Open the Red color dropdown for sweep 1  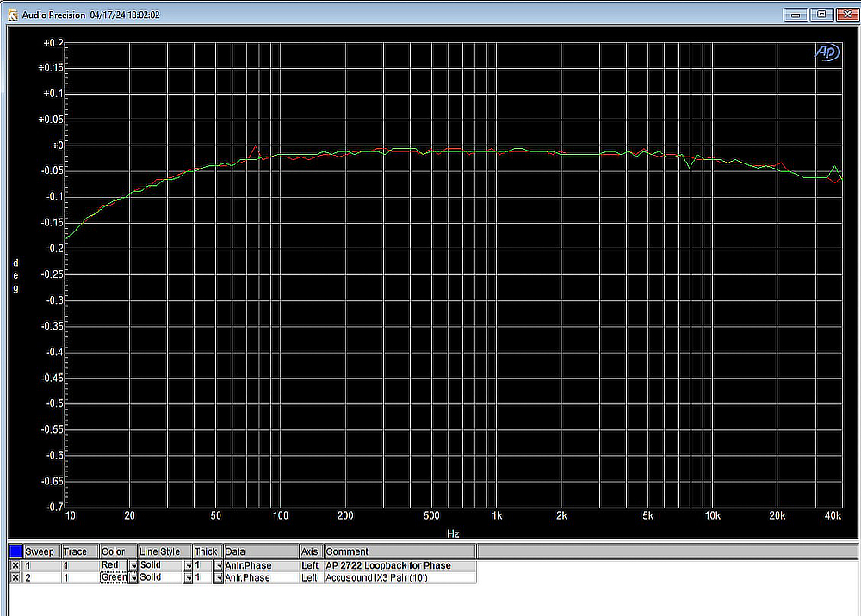(x=133, y=565)
